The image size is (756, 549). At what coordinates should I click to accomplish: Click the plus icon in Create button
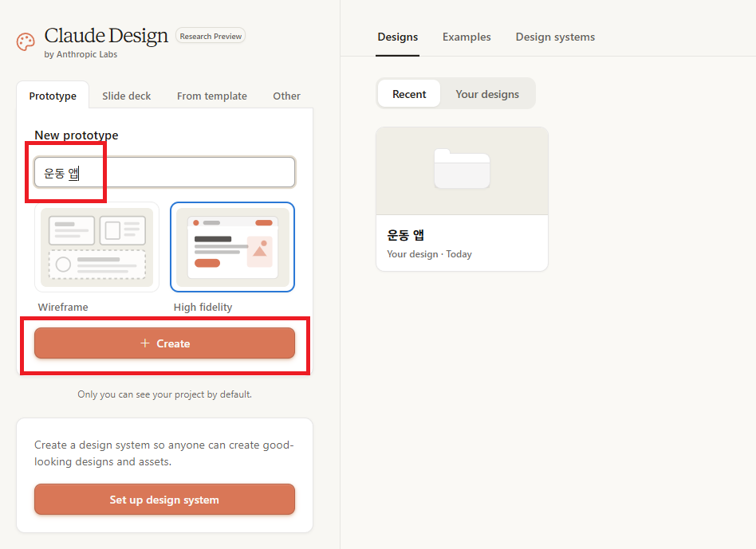coord(144,343)
